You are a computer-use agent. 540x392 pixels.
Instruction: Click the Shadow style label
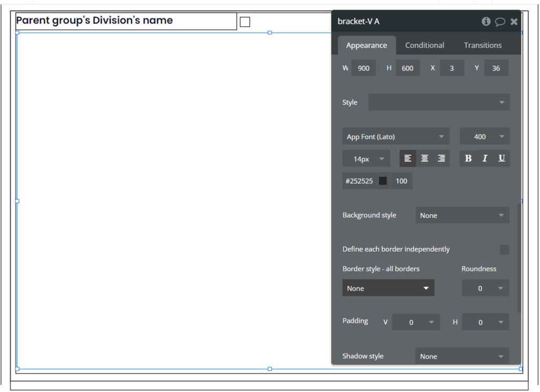[363, 356]
